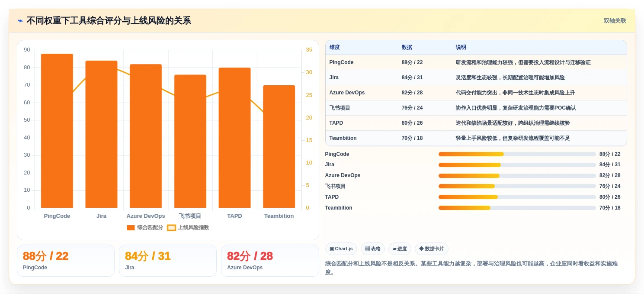Select the Chart.js tag
The image size is (644, 294).
click(341, 249)
